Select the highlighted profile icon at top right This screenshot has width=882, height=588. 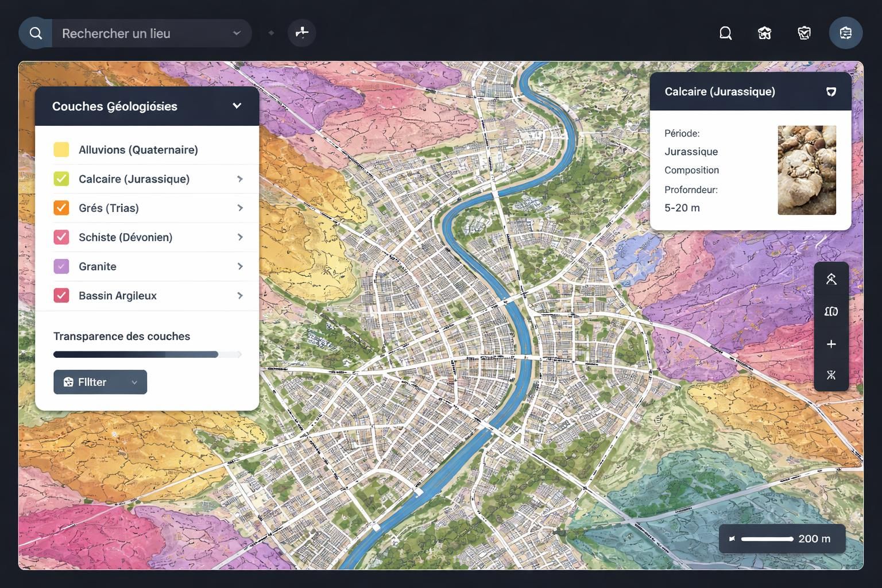tap(845, 33)
